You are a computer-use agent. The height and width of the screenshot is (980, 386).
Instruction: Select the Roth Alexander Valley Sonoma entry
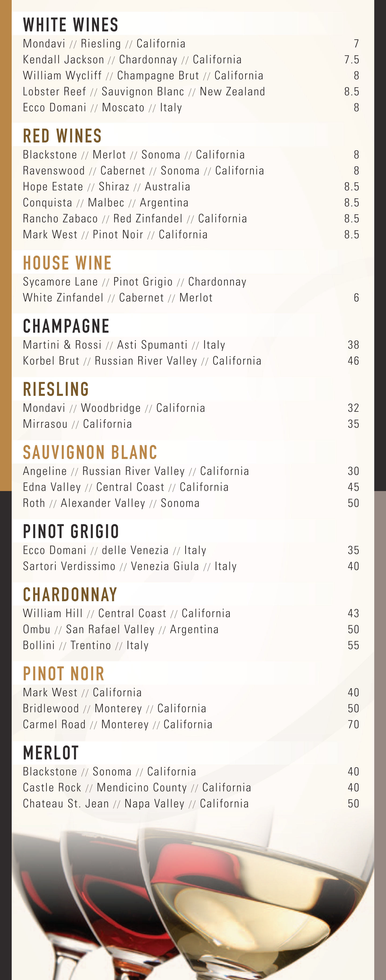point(111,503)
